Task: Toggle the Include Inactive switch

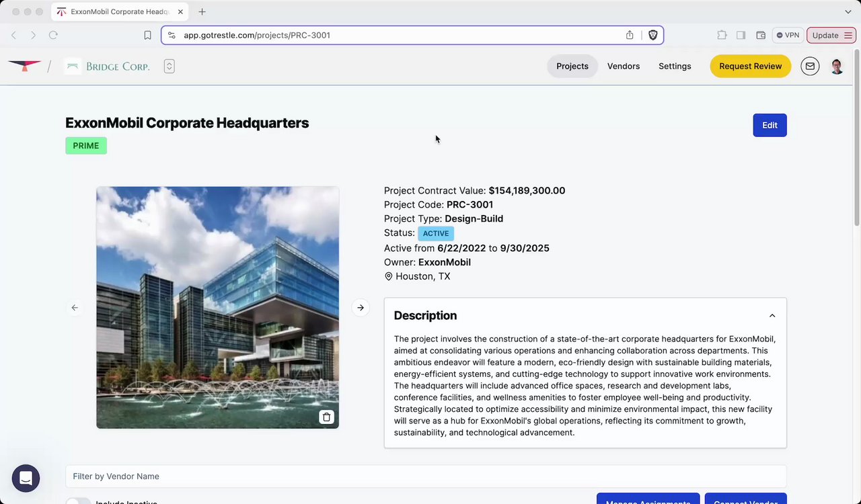Action: pos(78,501)
